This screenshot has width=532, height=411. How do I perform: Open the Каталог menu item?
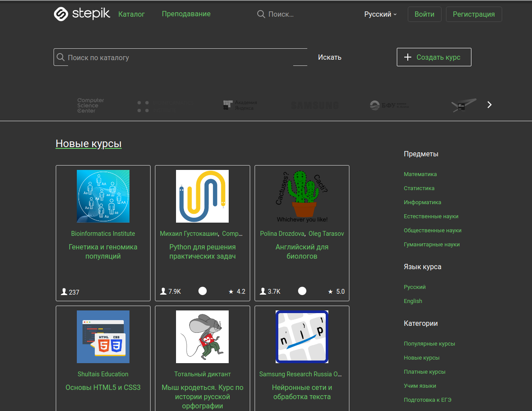tap(131, 14)
